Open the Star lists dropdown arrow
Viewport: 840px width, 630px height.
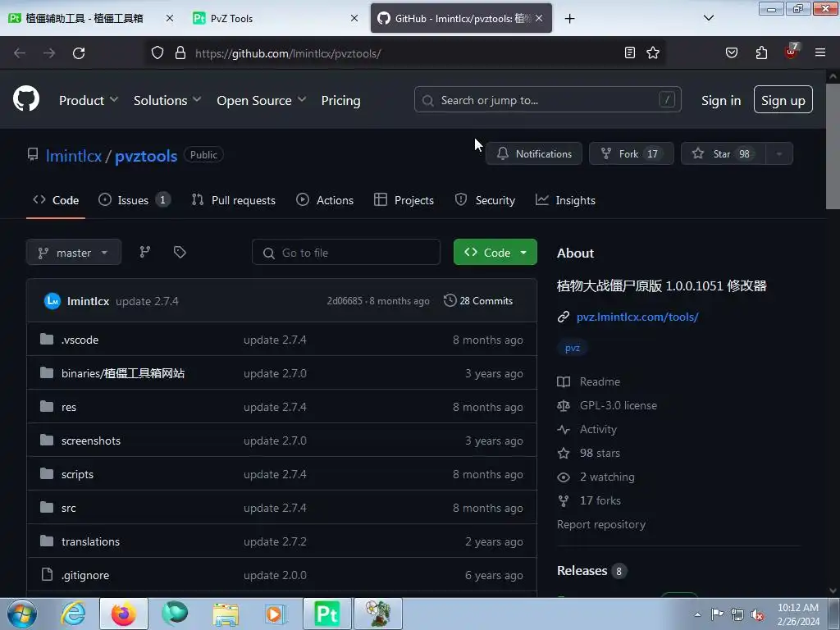click(x=779, y=153)
